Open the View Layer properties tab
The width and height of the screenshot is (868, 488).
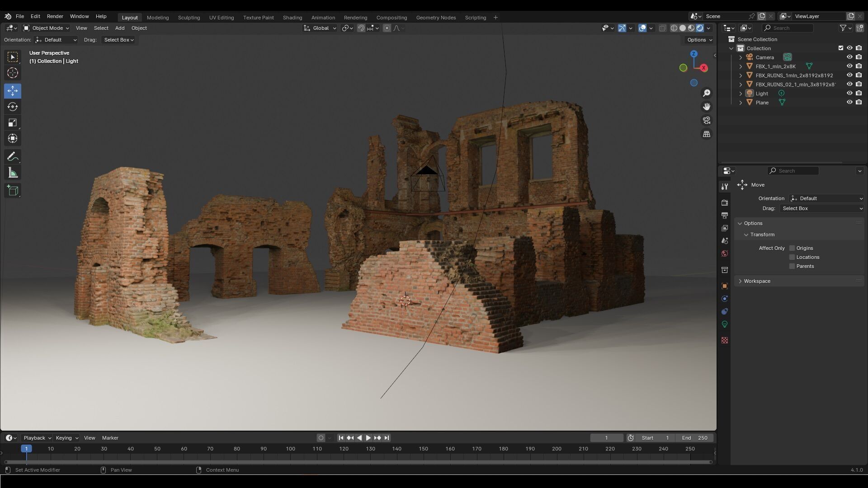[x=725, y=228]
